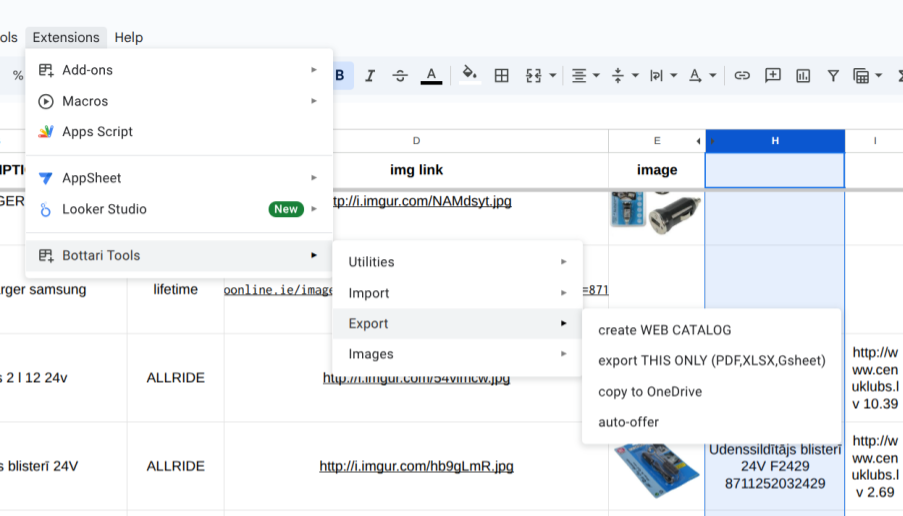Click the merge cells icon

tap(533, 75)
